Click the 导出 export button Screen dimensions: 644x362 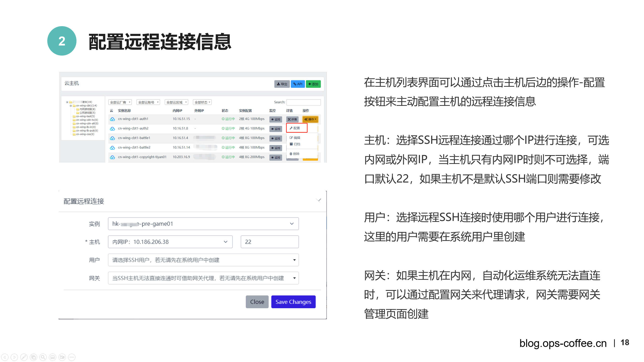pos(282,84)
